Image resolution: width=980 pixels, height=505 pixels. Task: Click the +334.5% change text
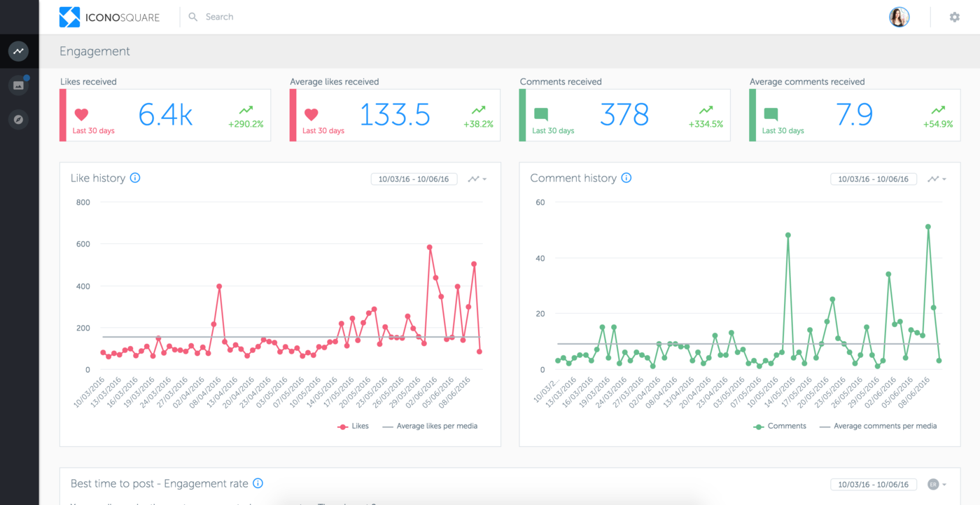click(x=706, y=124)
